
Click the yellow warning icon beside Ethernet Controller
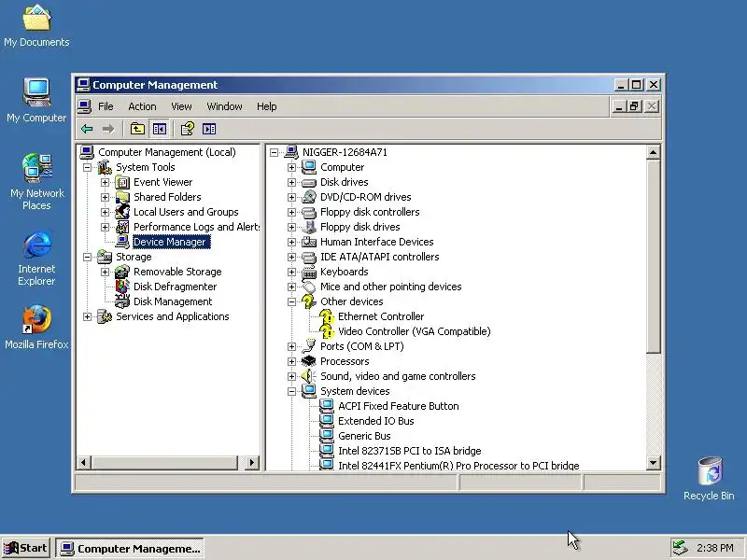(x=327, y=316)
